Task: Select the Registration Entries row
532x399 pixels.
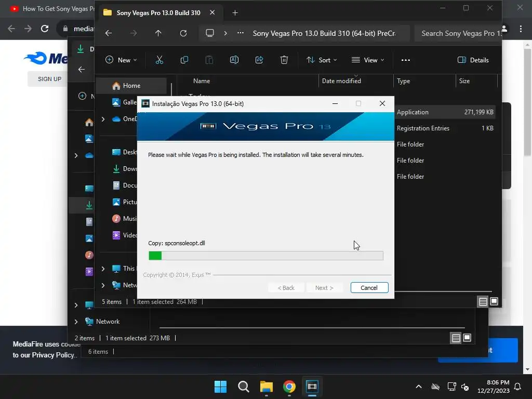Action: click(445, 128)
